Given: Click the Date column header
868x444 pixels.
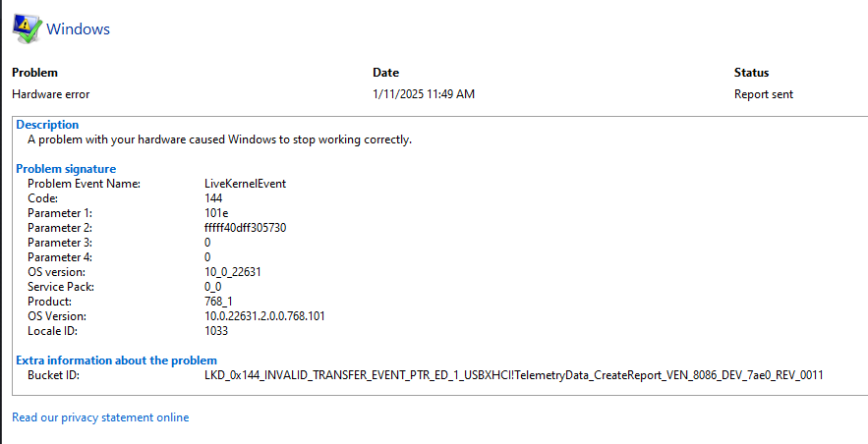Looking at the screenshot, I should 386,73.
